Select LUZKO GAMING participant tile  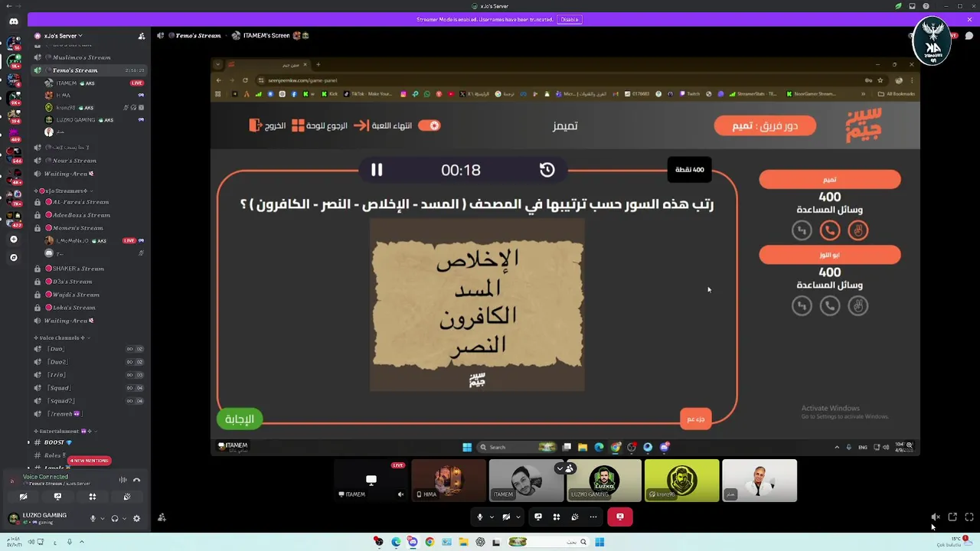[603, 481]
